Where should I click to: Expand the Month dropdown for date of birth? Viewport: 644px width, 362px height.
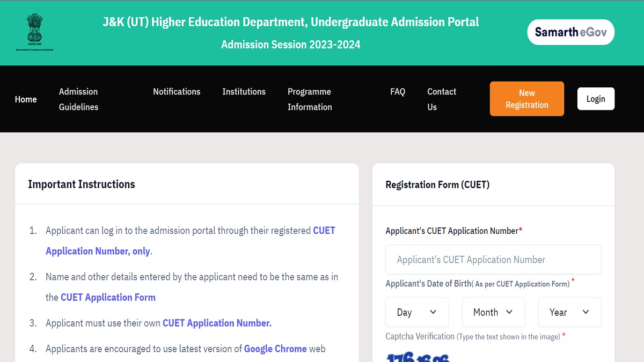point(493,312)
